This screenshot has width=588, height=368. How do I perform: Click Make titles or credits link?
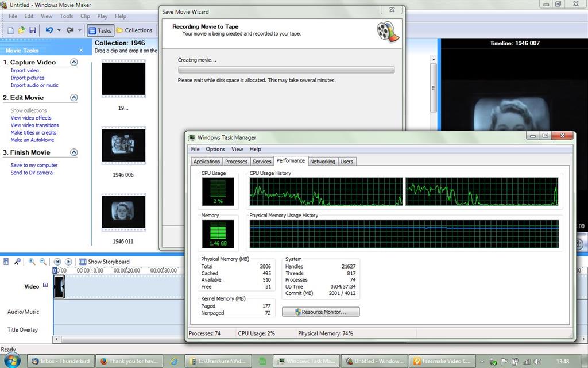click(33, 133)
